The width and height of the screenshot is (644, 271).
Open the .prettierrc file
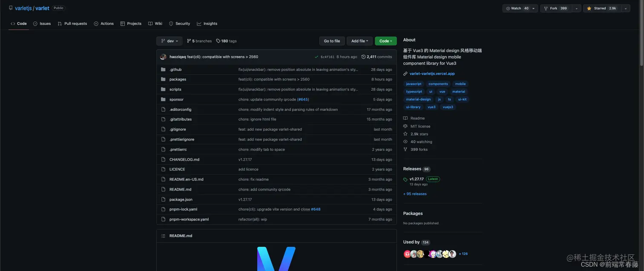(178, 150)
